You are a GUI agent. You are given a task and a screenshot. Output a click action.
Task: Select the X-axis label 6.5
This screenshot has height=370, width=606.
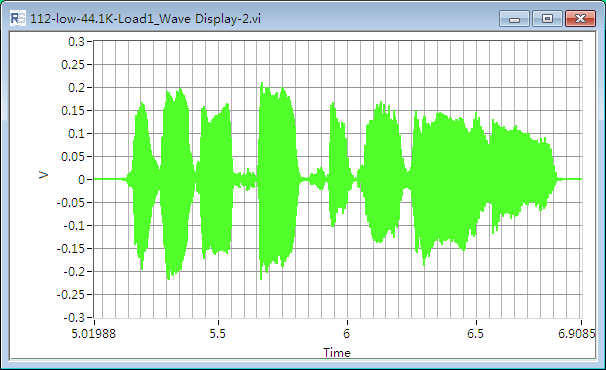click(475, 334)
